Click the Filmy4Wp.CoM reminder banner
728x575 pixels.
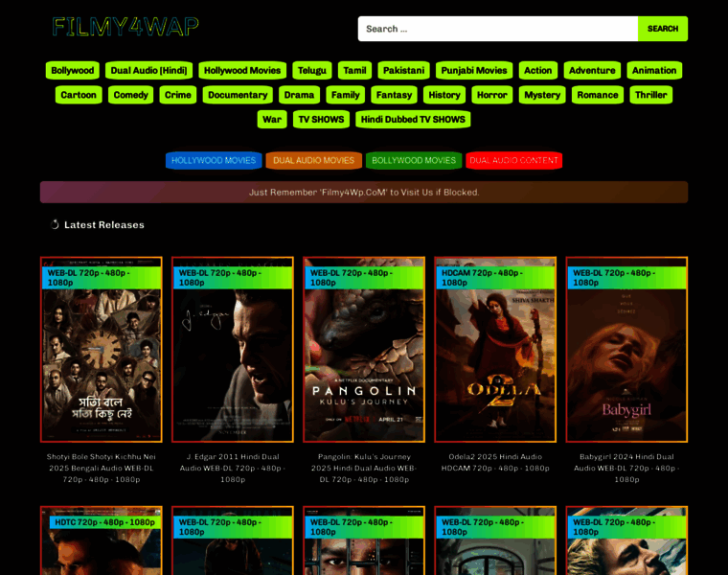coord(364,193)
